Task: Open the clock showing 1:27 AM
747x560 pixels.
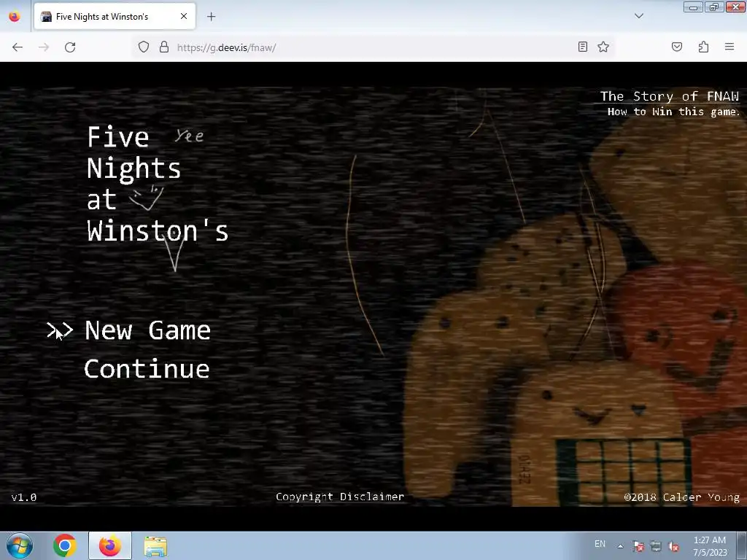Action: (x=709, y=546)
